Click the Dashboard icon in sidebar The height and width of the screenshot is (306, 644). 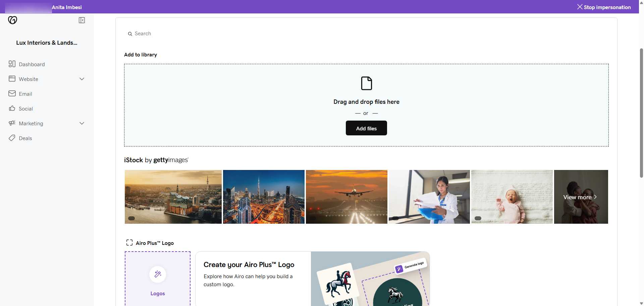click(12, 64)
